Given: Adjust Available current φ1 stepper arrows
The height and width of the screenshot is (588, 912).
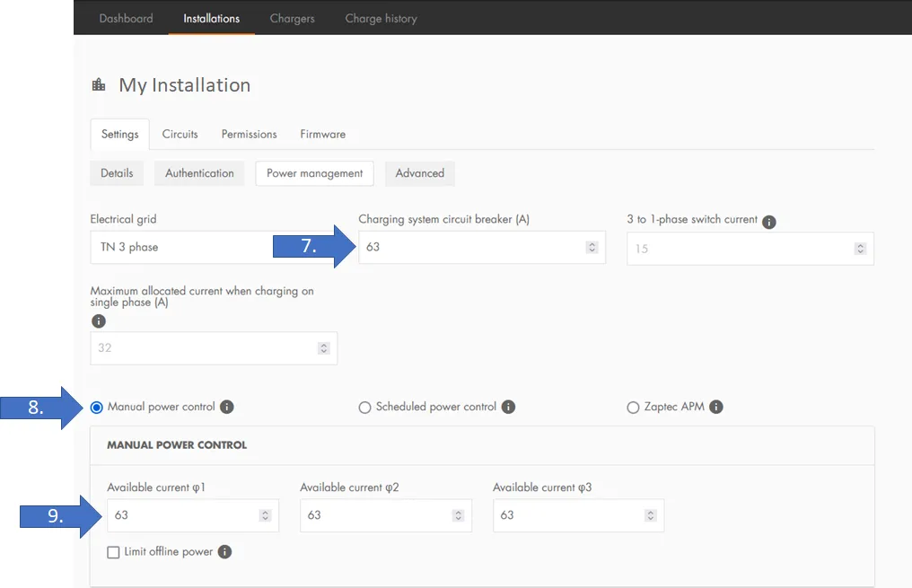Looking at the screenshot, I should (x=265, y=515).
